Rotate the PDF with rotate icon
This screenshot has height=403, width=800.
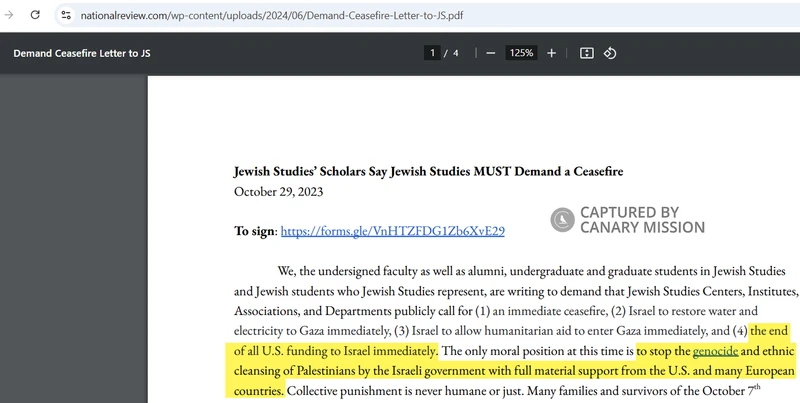click(610, 53)
